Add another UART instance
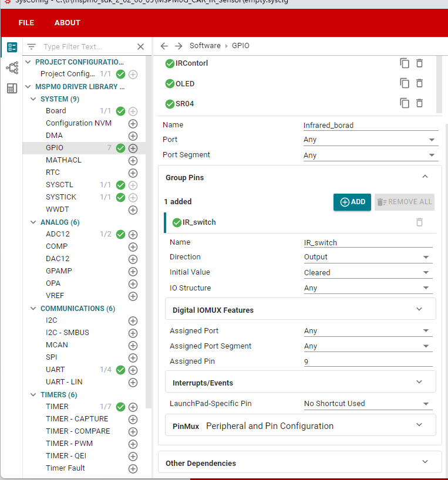Viewport: 448px width, 480px height. click(133, 370)
